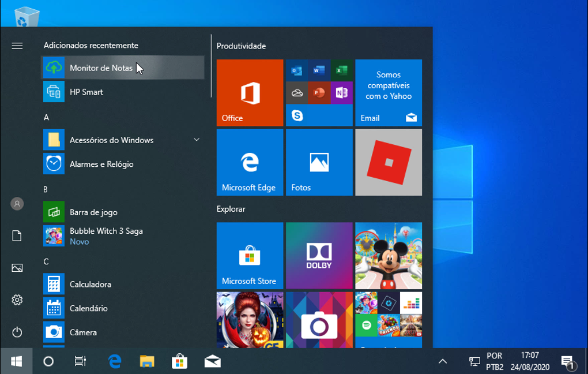Select the Recycle Bin on the desktop
The image size is (588, 374).
27,17
